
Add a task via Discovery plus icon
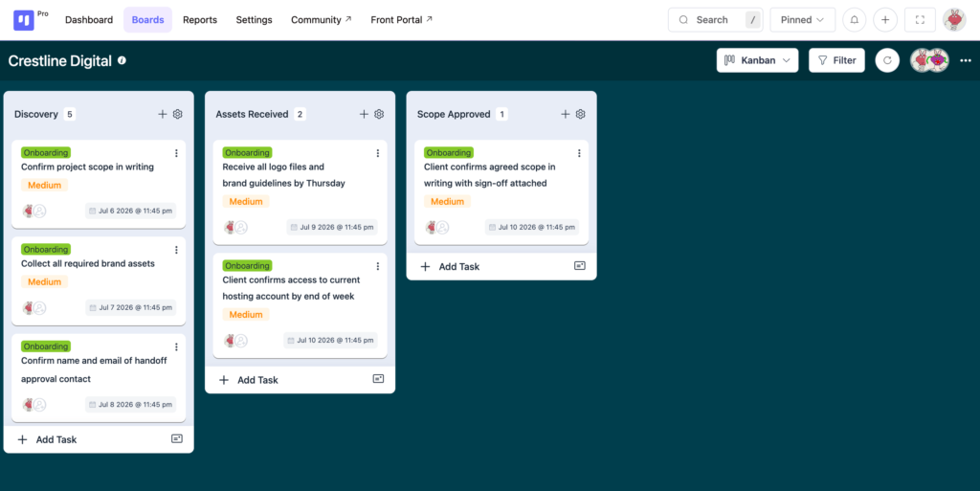point(163,114)
